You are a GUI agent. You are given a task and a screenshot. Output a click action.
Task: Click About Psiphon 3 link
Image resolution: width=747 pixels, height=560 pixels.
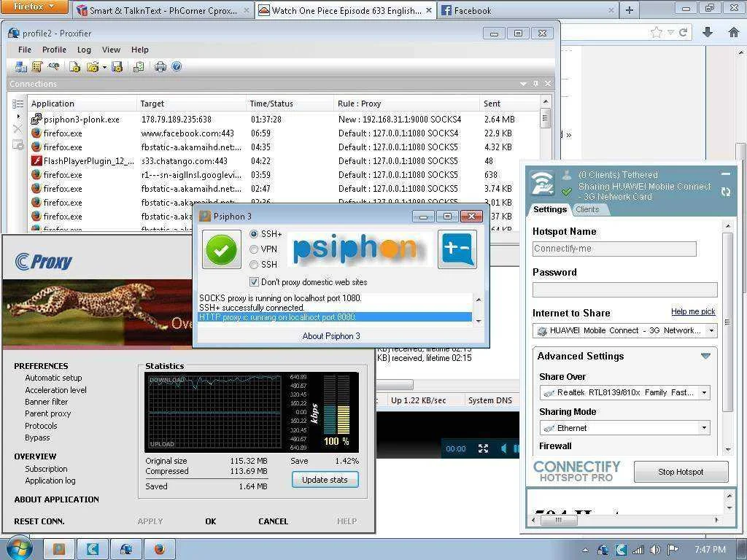[x=331, y=335]
